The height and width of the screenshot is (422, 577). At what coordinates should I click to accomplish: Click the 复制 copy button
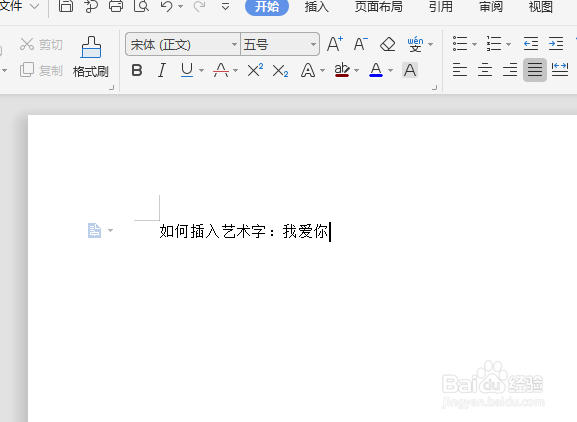(x=41, y=70)
